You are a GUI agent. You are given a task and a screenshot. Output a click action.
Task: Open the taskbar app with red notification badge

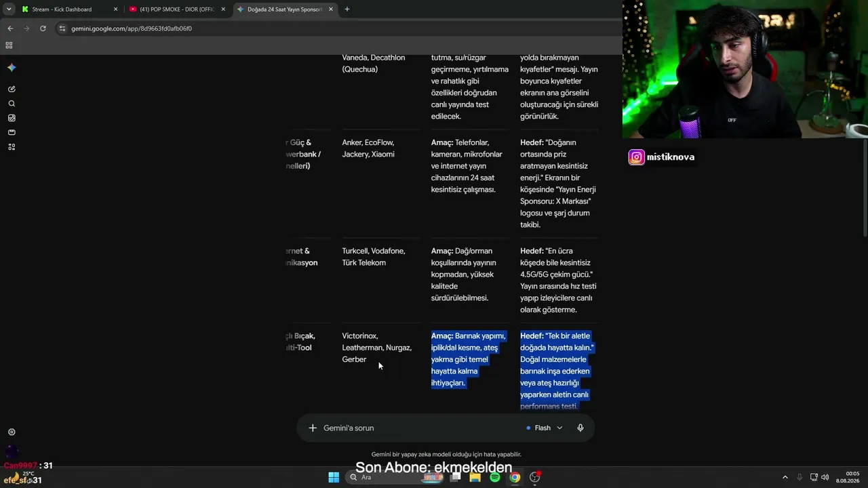tap(535, 477)
